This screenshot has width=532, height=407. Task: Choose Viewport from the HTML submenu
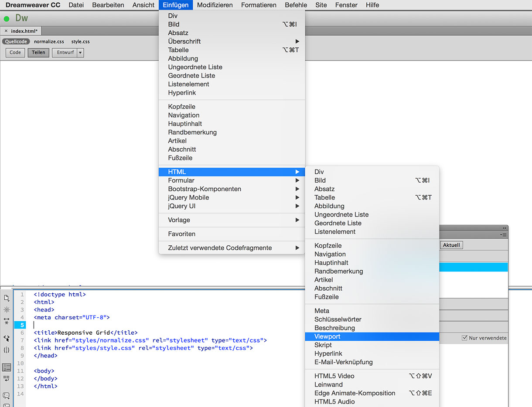(372, 336)
